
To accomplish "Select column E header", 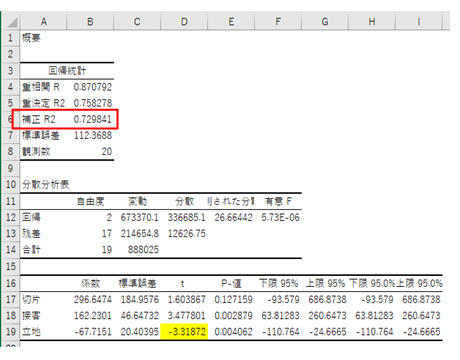I will pyautogui.click(x=231, y=22).
